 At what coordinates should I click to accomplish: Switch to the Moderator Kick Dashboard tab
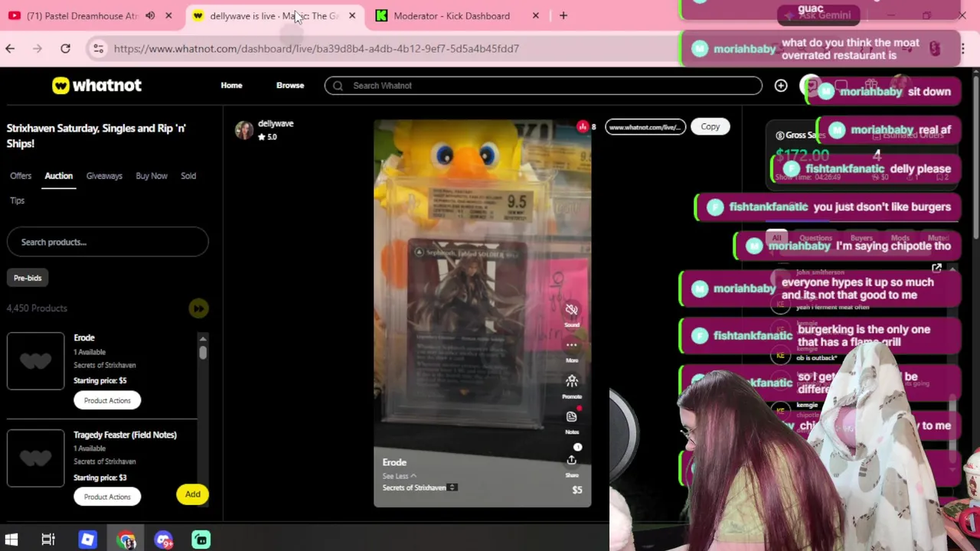[x=451, y=15]
